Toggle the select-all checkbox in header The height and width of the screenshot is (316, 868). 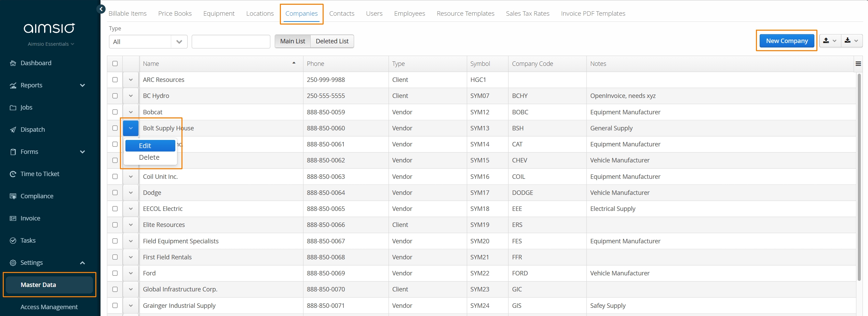point(115,63)
